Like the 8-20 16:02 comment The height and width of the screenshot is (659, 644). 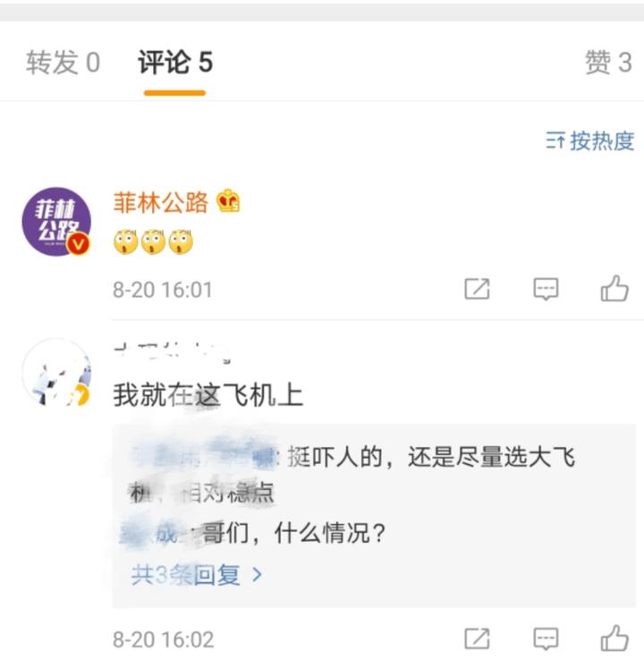[x=614, y=638]
